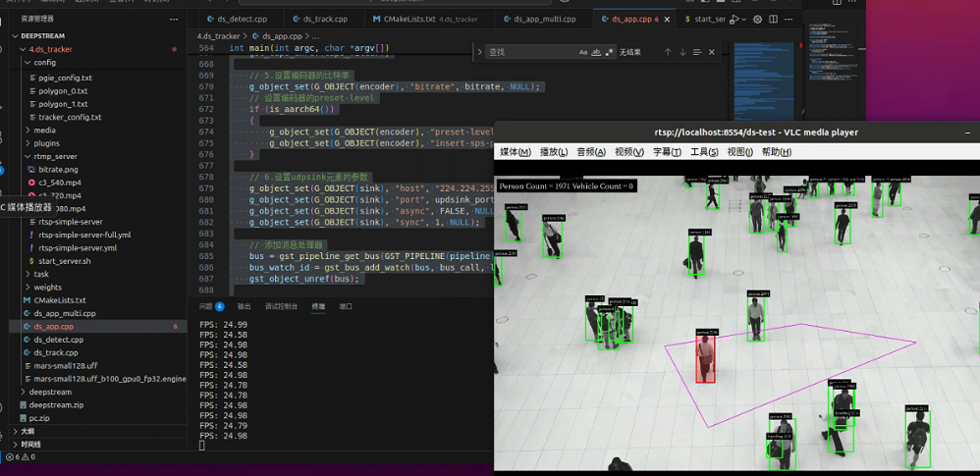Viewport: 980px width, 476px height.
Task: Open the 调试控制台 debug console tab
Action: coord(281,306)
